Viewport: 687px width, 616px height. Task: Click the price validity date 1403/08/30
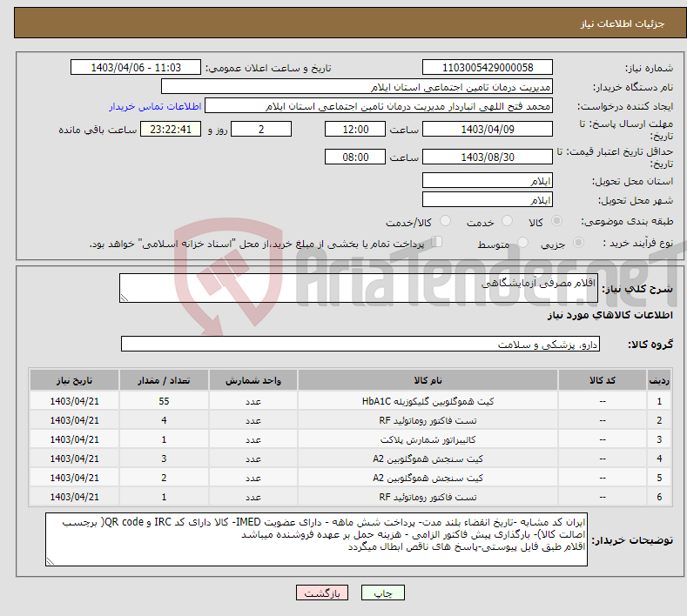(x=488, y=157)
